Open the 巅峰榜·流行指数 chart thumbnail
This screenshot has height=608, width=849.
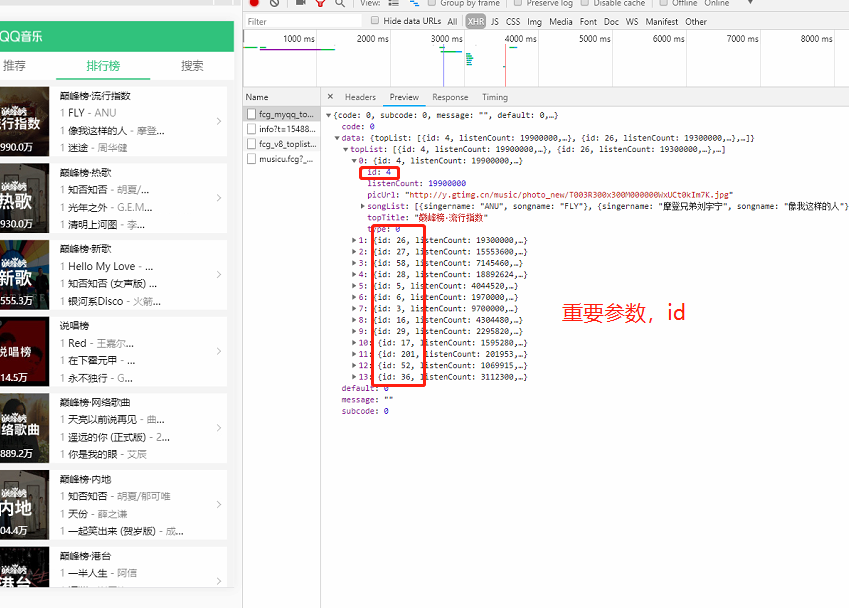24,121
